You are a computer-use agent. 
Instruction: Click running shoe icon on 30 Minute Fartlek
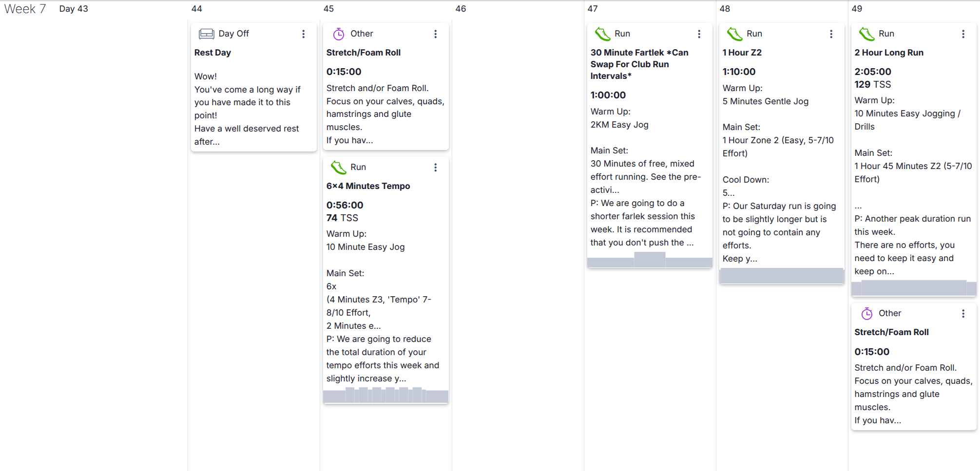click(602, 34)
